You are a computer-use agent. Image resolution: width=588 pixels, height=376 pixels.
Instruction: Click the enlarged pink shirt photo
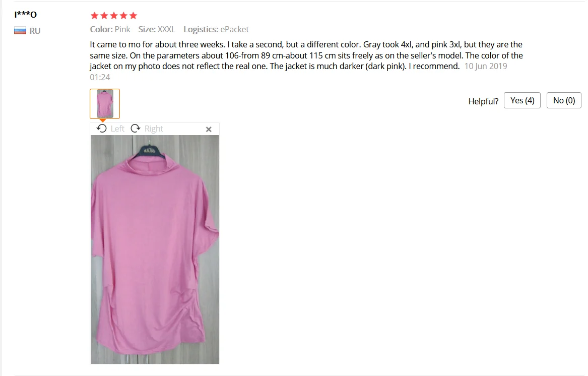point(155,249)
